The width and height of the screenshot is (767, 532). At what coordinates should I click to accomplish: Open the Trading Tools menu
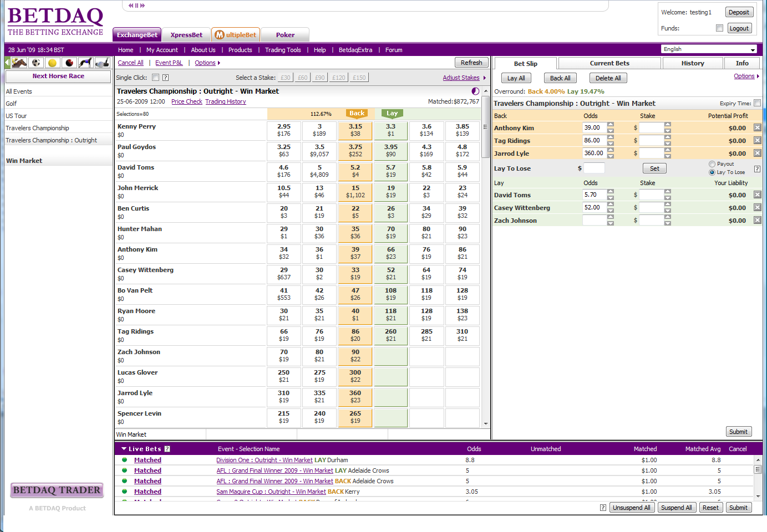tap(283, 50)
